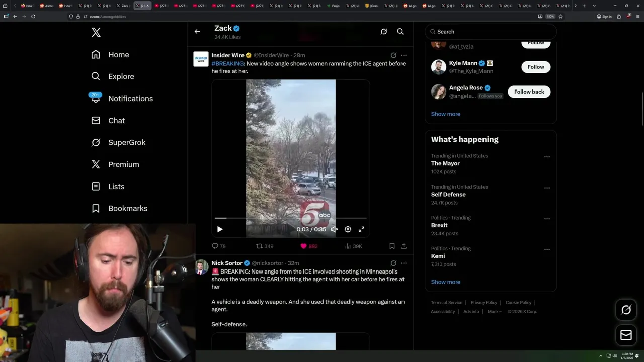Click the Search input field
Viewport: 644px width, 362px height.
491,32
